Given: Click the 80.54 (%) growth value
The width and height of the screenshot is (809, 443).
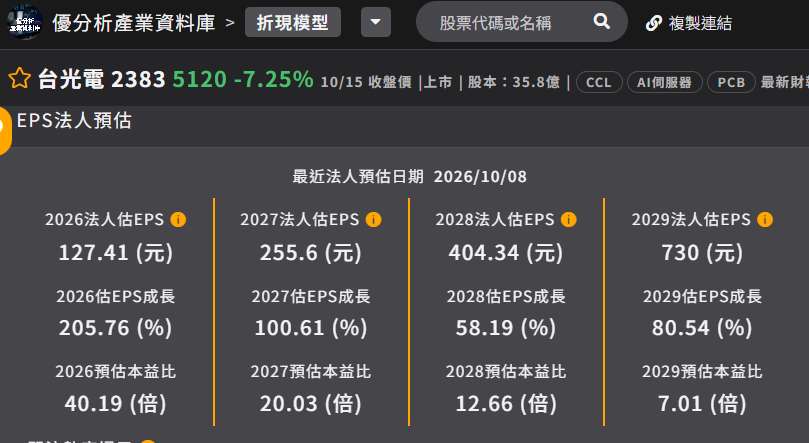Looking at the screenshot, I should tap(702, 328).
